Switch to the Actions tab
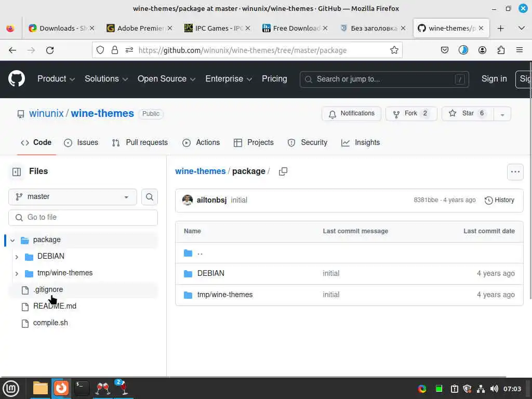This screenshot has width=532, height=399. (x=201, y=142)
